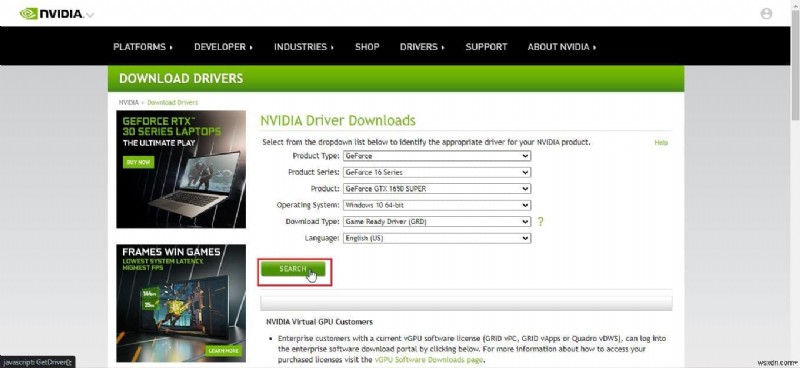Click the NVIDIA Virtual GPU Customers heading
The height and width of the screenshot is (368, 800).
[319, 322]
